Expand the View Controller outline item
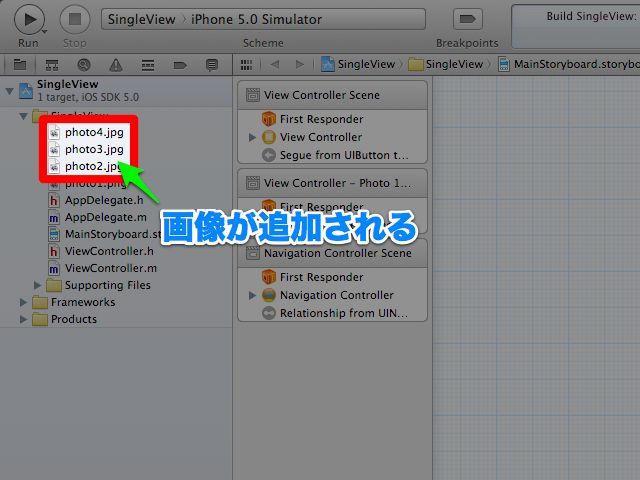Viewport: 640px width, 480px height. pos(252,137)
